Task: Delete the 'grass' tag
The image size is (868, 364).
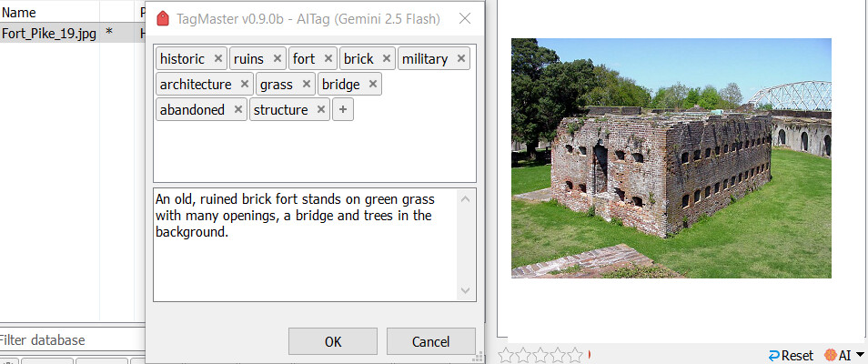Action: coord(307,85)
